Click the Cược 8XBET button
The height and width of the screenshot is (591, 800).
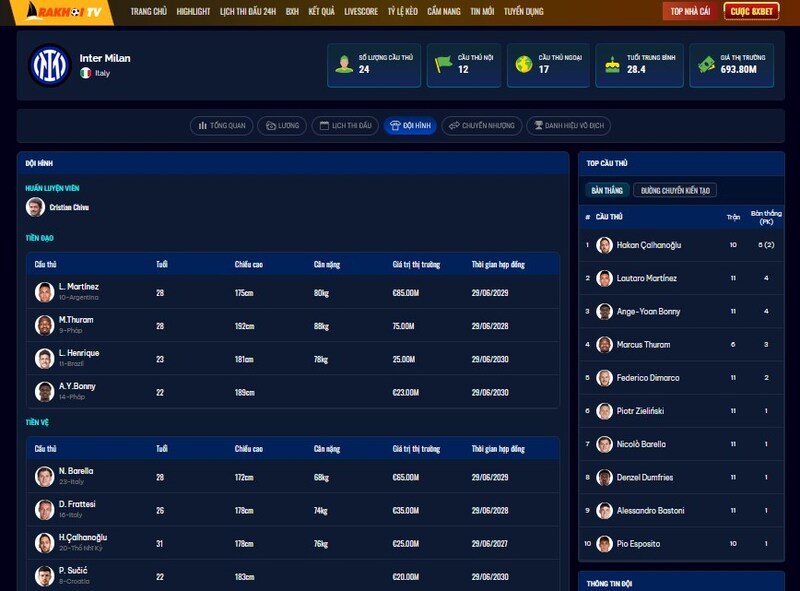[753, 11]
